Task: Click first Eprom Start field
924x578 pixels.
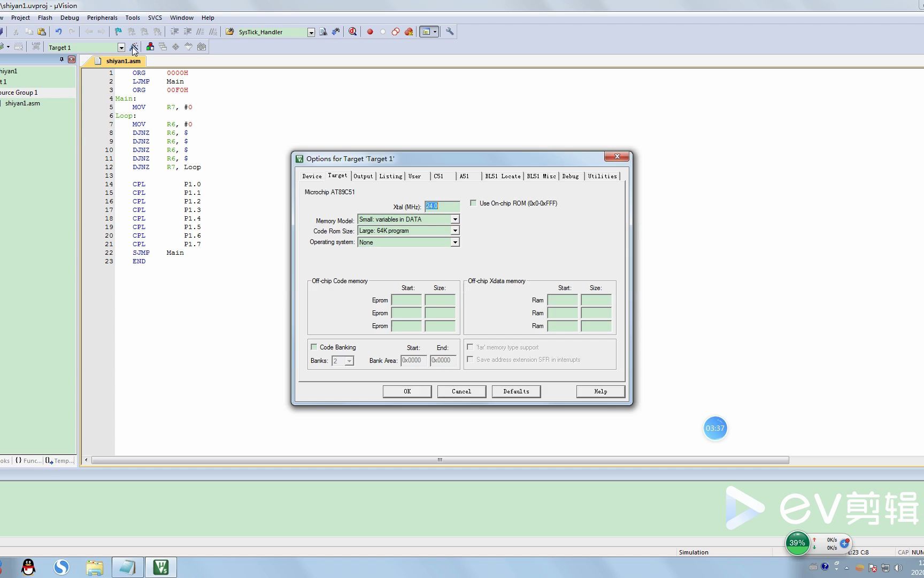Action: tap(406, 300)
